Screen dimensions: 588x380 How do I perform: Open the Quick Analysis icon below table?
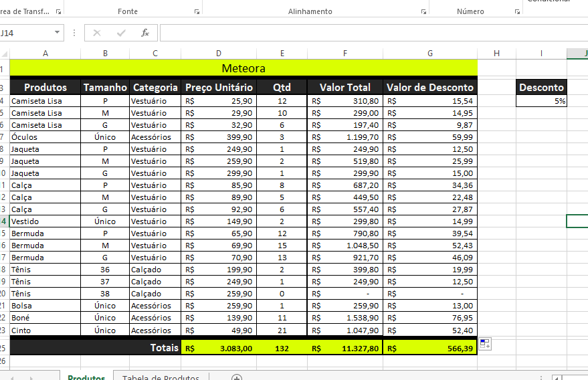[x=485, y=344]
